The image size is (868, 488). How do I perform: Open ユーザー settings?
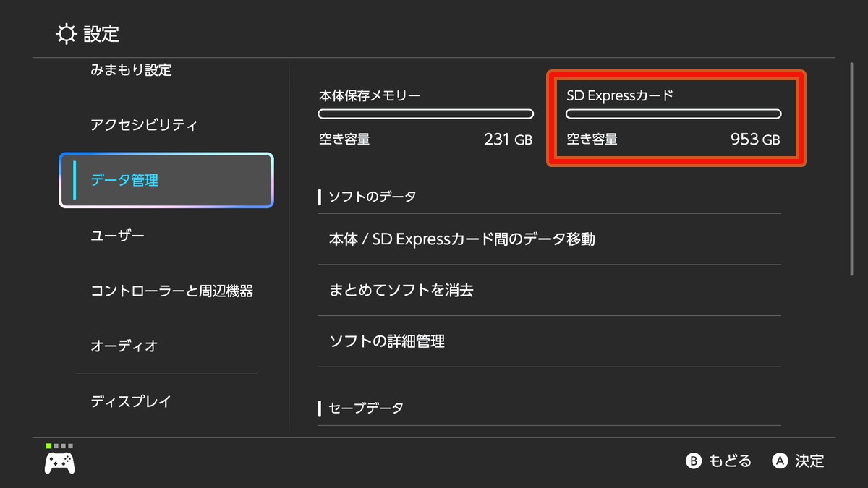point(117,236)
